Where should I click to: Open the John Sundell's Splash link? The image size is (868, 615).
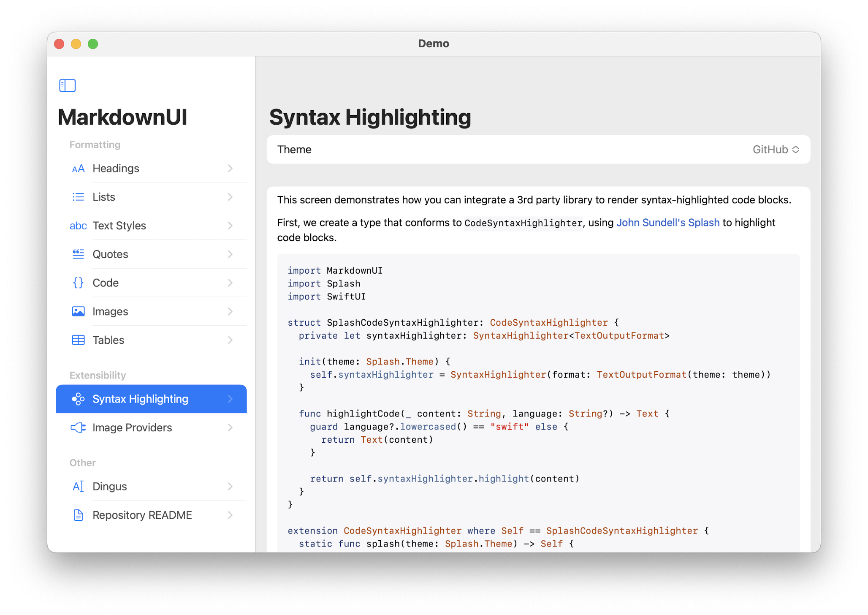coord(668,223)
